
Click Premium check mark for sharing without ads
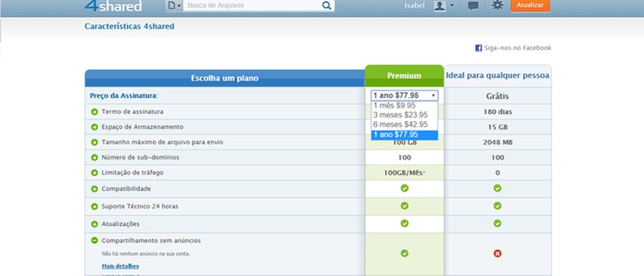[x=404, y=253]
